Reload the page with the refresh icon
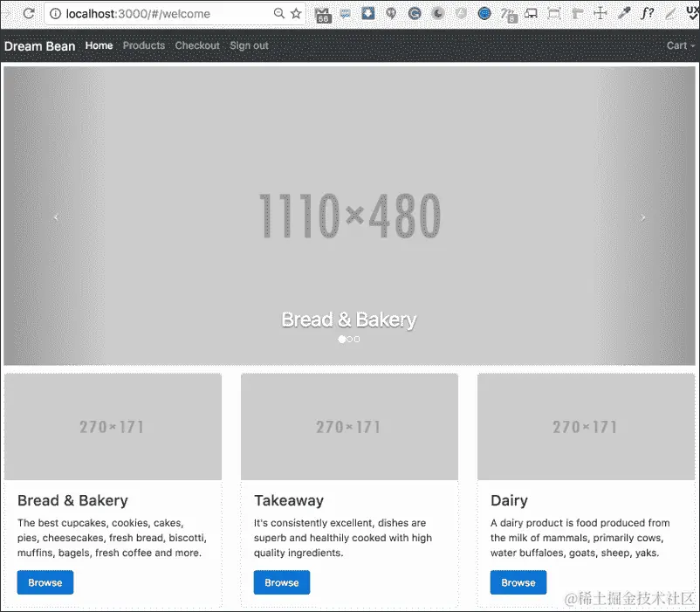Screen dimensions: 700x612 [29, 13]
